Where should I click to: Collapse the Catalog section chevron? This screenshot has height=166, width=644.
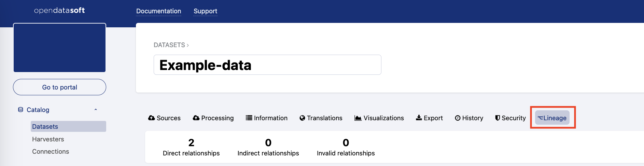(x=96, y=110)
